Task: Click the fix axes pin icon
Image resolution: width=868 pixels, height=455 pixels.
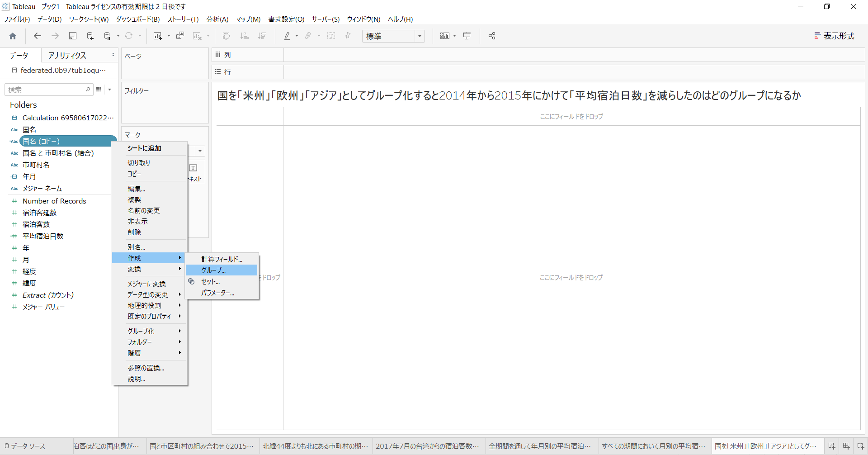Action: [348, 36]
